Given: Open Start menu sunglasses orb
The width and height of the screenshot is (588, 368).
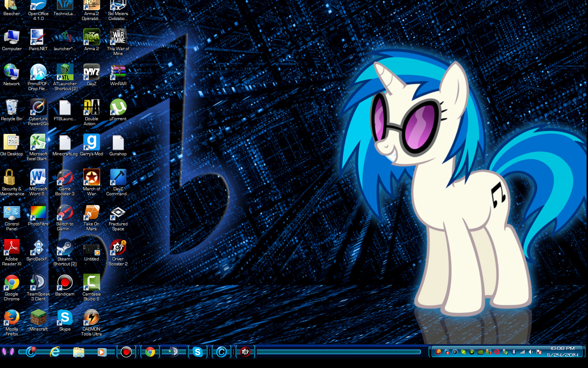Looking at the screenshot, I should point(8,352).
